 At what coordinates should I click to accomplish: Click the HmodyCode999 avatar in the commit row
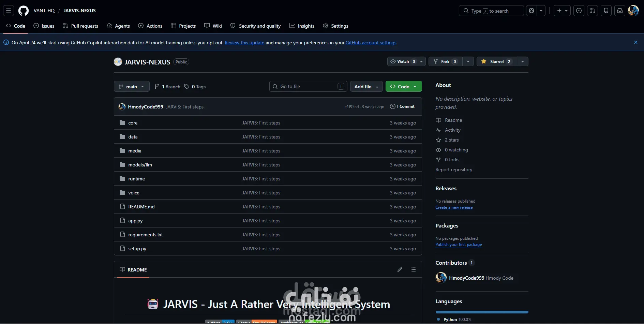[x=122, y=107]
